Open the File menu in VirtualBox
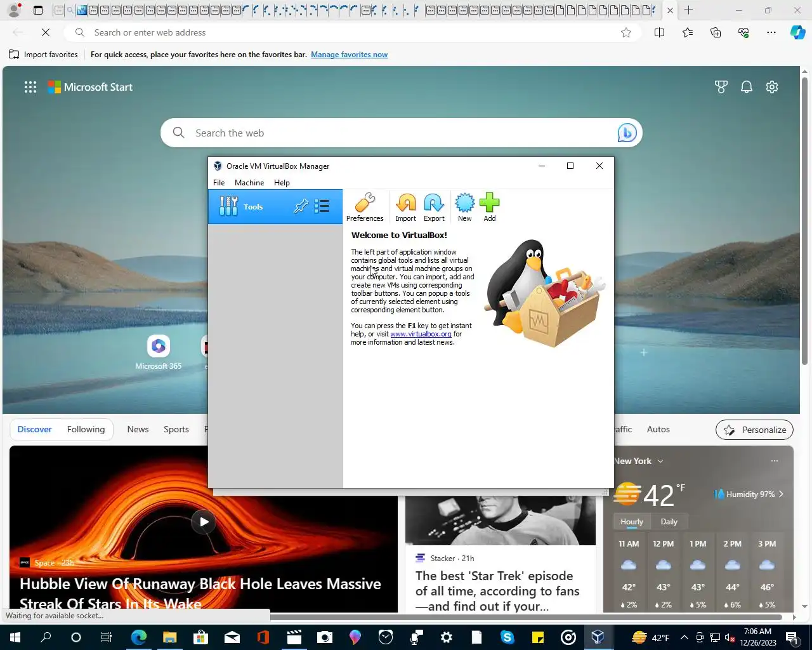This screenshot has height=650, width=812. coord(219,183)
